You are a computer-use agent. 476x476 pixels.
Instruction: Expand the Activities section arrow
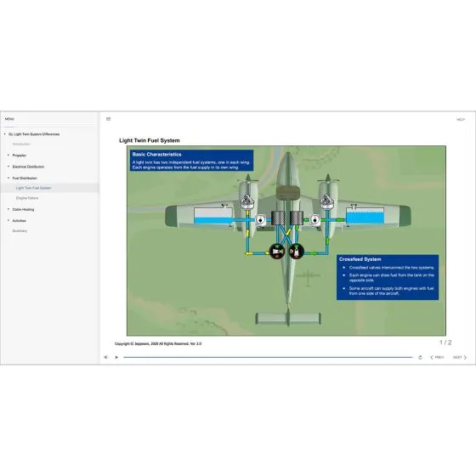[8, 220]
